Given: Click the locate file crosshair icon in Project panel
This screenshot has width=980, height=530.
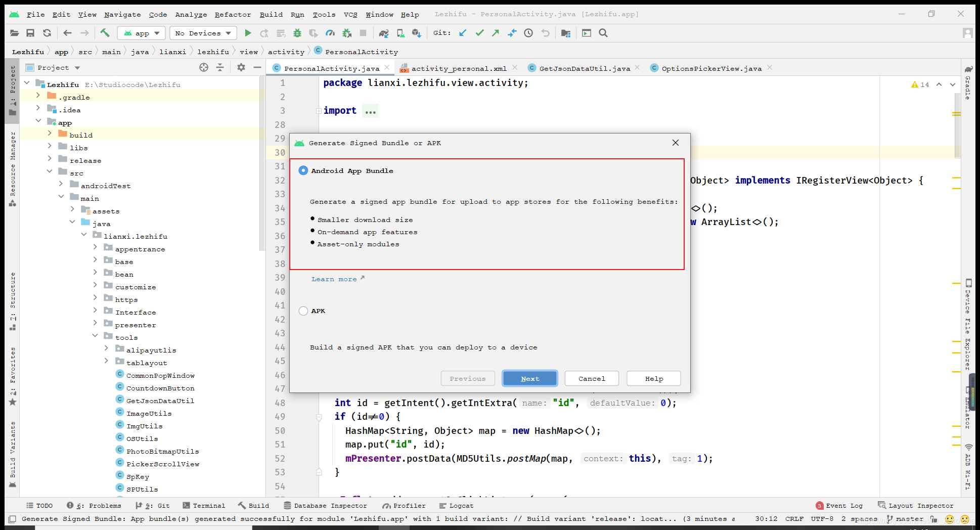Looking at the screenshot, I should click(204, 67).
